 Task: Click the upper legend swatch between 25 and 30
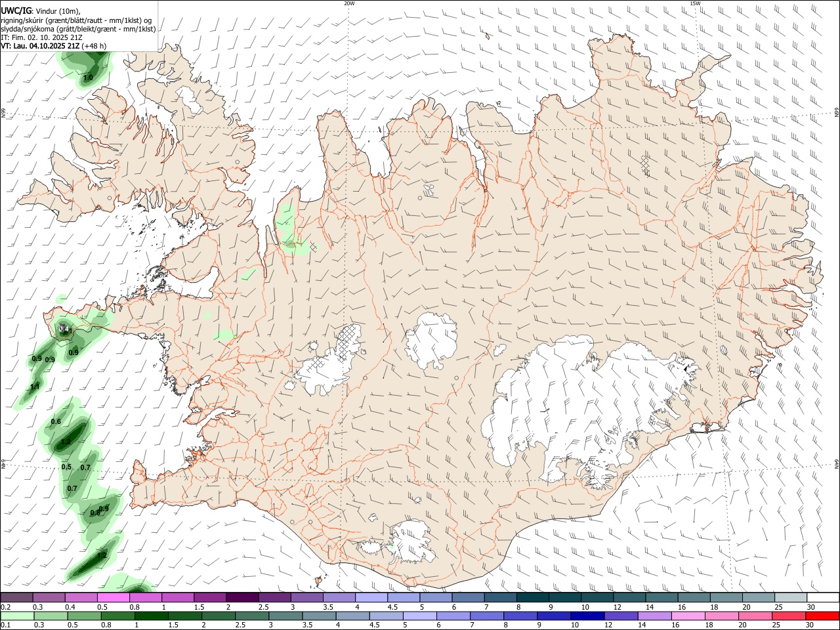point(789,597)
